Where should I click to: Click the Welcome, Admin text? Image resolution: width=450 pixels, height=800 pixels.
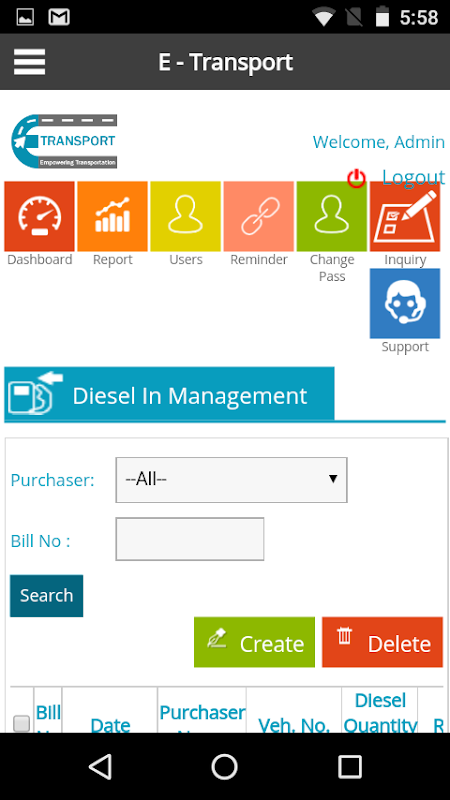[379, 142]
